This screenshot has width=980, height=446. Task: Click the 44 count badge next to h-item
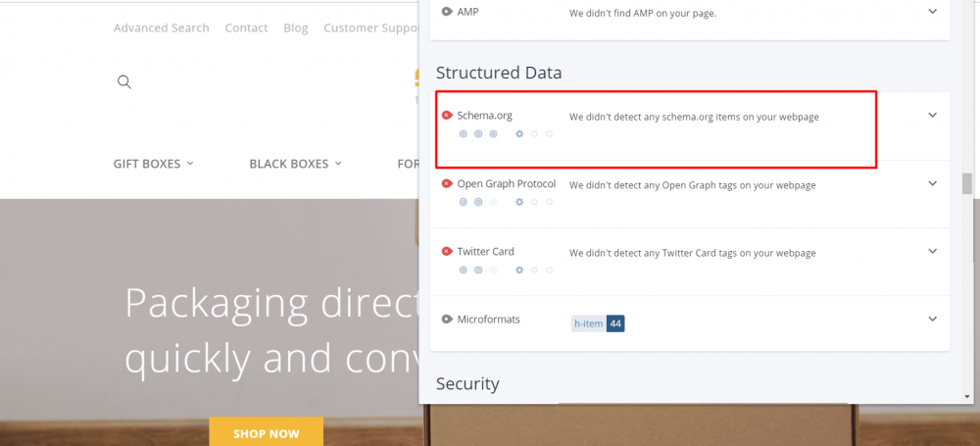point(615,323)
